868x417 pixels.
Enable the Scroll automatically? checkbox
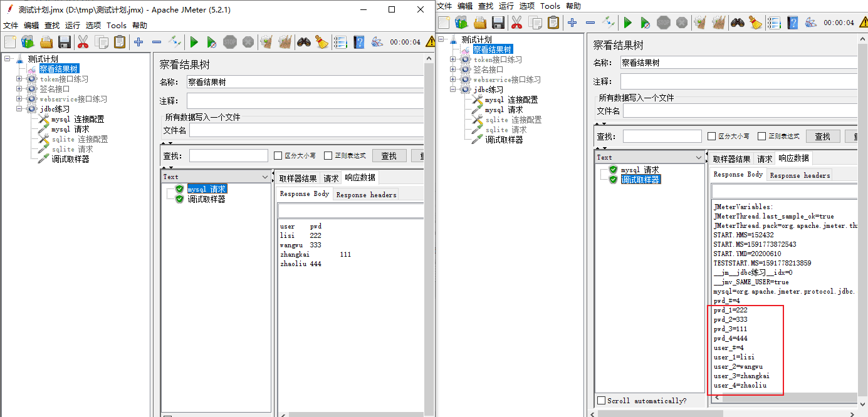pyautogui.click(x=602, y=401)
